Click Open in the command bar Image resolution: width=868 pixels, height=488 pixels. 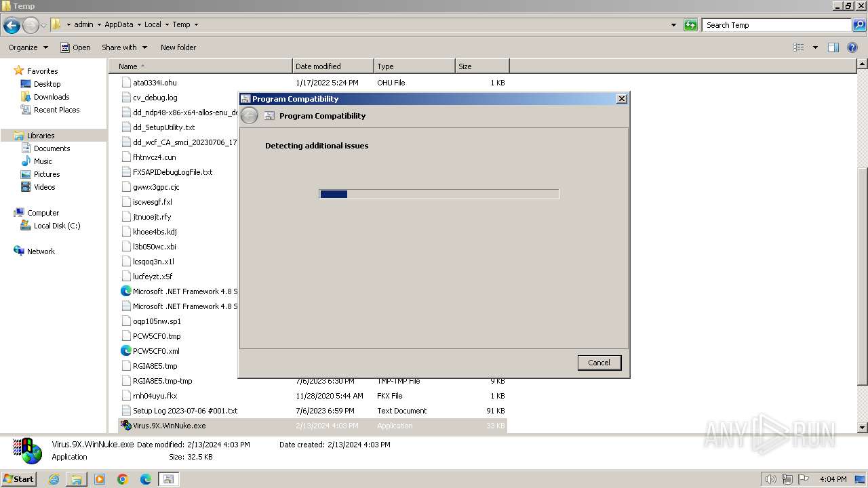coord(75,47)
